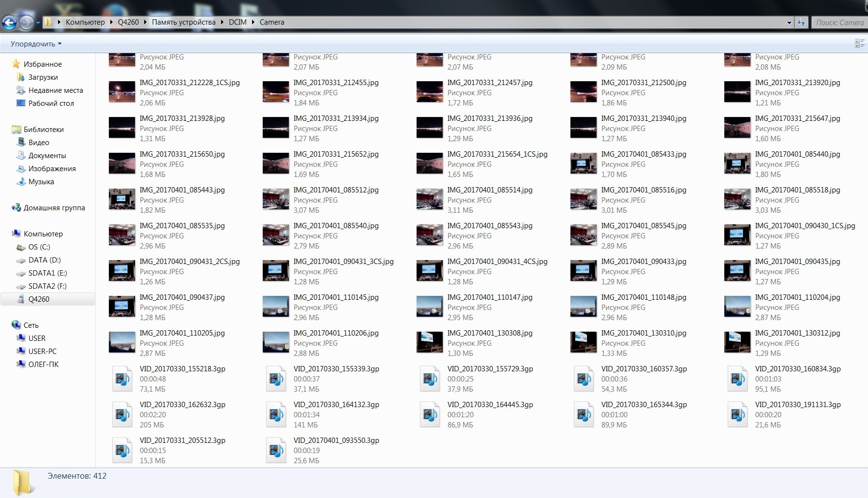Select video file VID_20170401_093550.3gp
Screen dimensions: 868x498
coord(323,451)
